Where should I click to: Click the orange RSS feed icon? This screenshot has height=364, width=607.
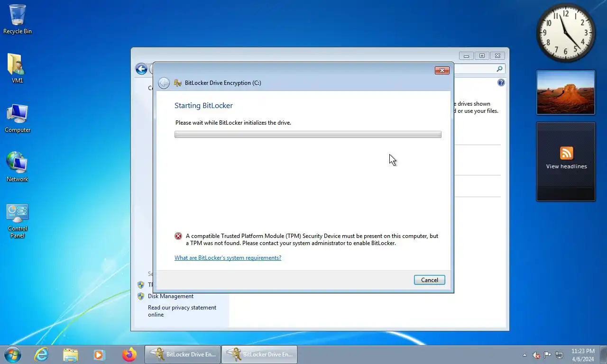point(566,153)
